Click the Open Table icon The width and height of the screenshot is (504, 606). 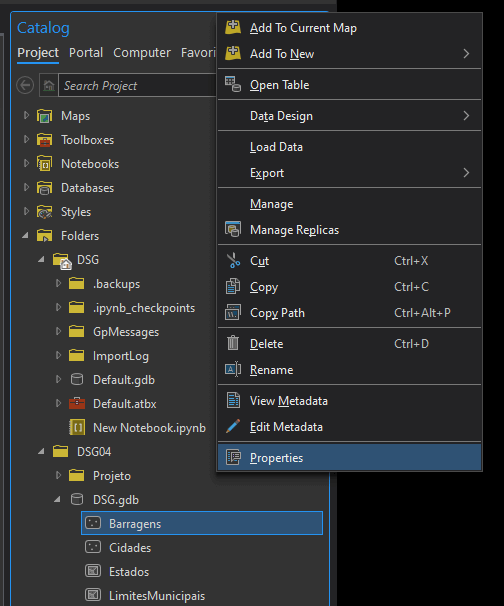coord(233,84)
